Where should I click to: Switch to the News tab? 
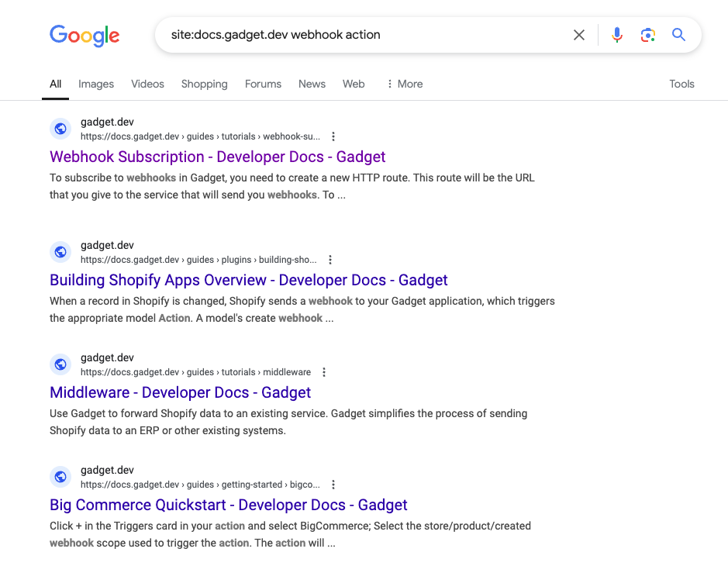312,84
